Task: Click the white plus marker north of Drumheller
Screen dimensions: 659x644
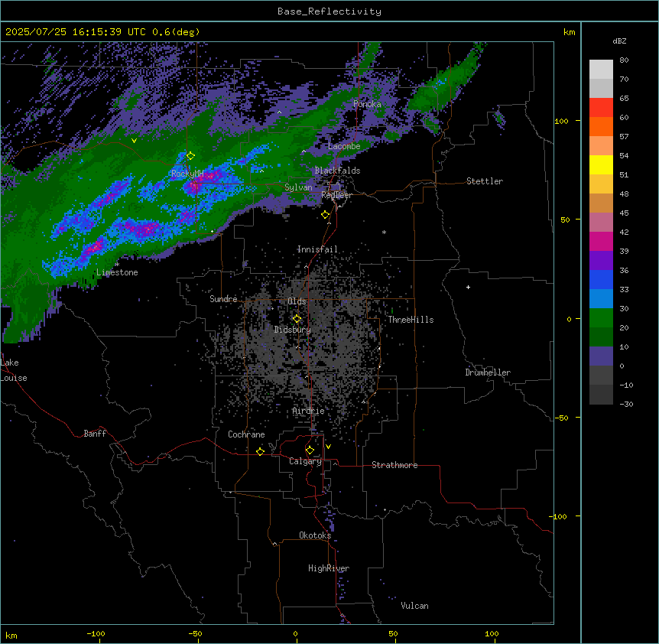Action: pos(468,287)
